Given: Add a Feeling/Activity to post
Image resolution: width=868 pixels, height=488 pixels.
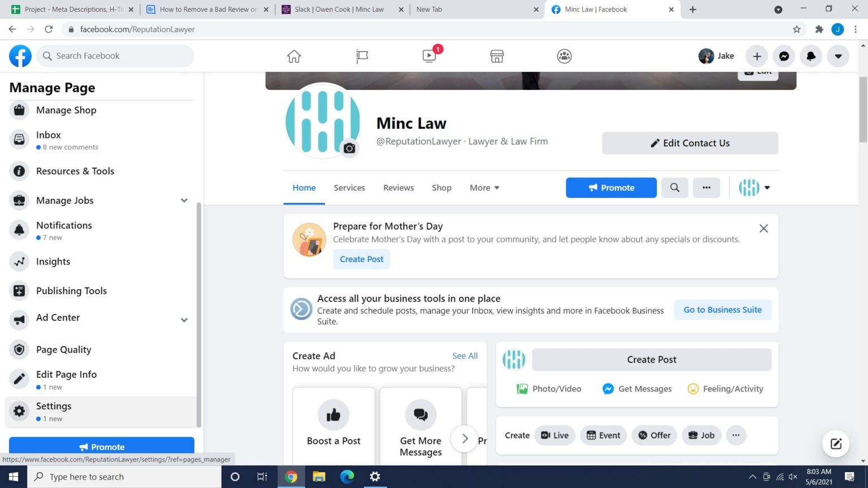Looking at the screenshot, I should tap(725, 389).
